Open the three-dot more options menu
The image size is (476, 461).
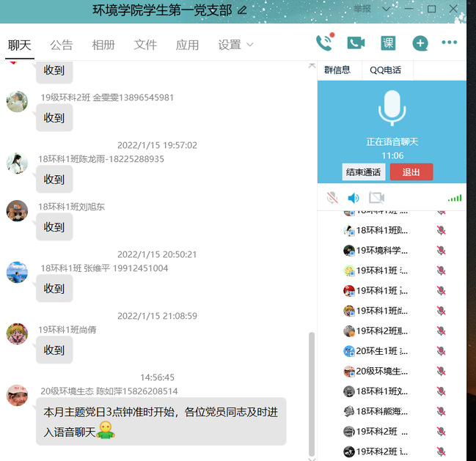click(449, 43)
